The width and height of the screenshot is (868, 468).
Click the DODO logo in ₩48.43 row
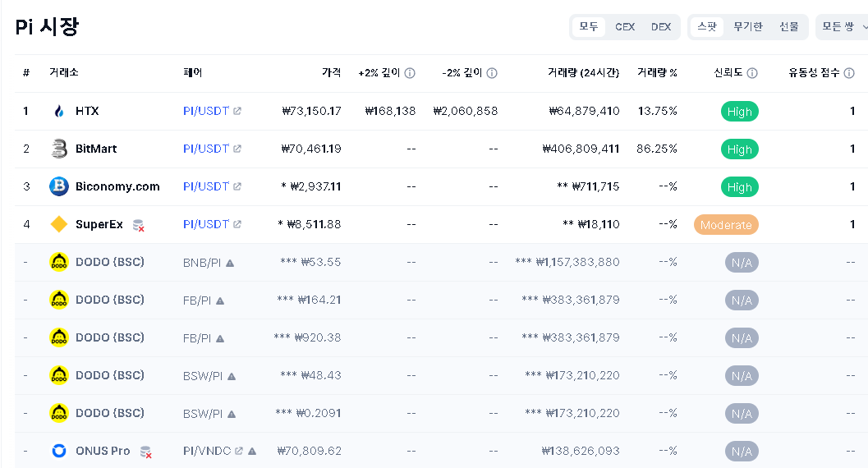(58, 375)
